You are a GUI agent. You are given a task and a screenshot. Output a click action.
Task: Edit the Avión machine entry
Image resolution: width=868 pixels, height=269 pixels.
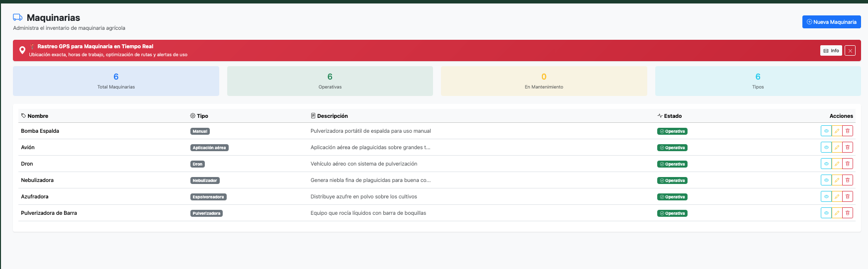tap(837, 147)
